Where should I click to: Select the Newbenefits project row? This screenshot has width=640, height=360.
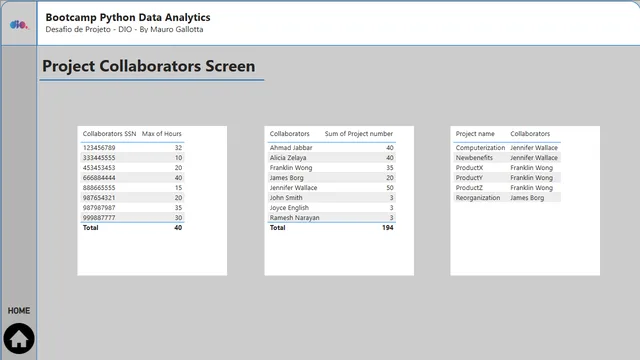pyautogui.click(x=507, y=158)
